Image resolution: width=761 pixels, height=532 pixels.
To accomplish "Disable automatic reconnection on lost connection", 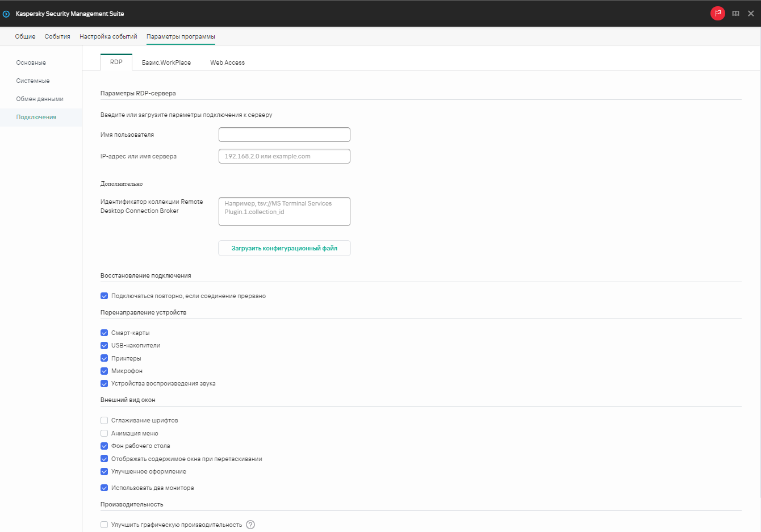I will [104, 295].
